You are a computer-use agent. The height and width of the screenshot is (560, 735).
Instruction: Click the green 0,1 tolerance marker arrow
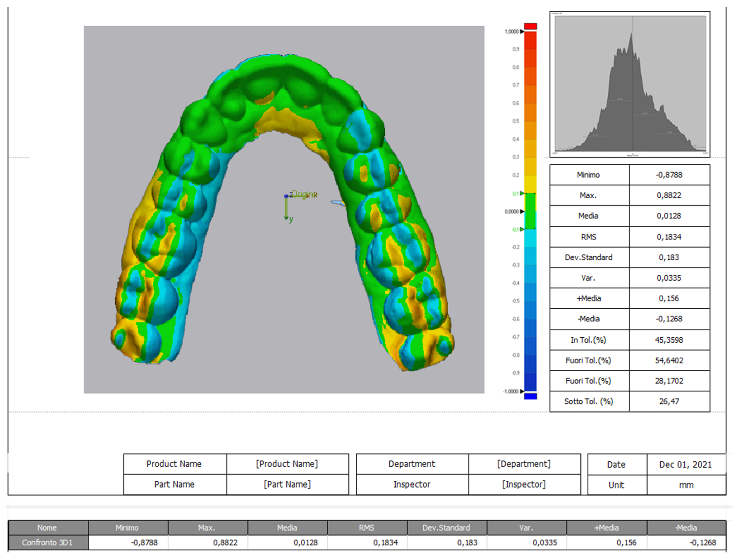[x=522, y=193]
